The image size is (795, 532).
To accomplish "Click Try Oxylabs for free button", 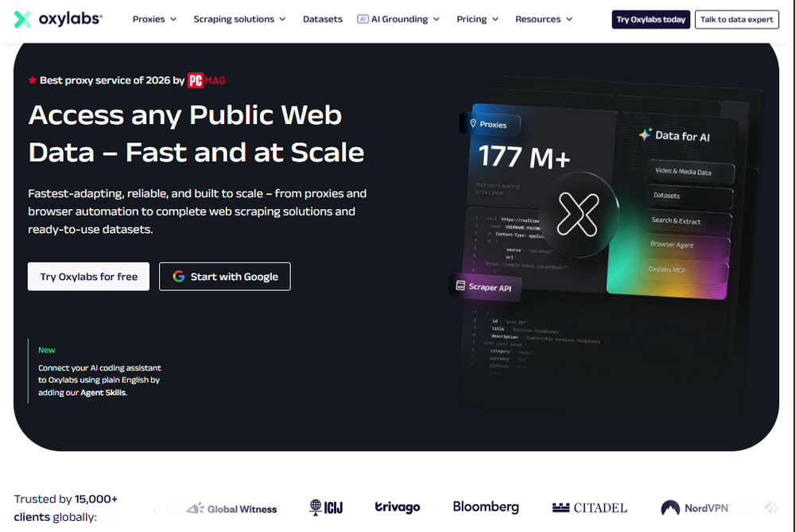I will (x=89, y=277).
